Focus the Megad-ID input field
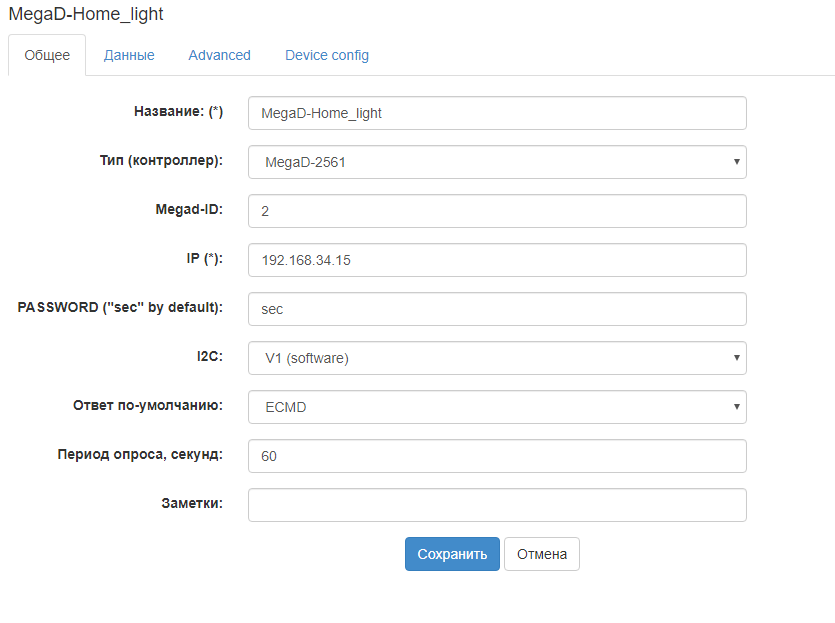Screen dimensions: 835x623 tap(497, 211)
